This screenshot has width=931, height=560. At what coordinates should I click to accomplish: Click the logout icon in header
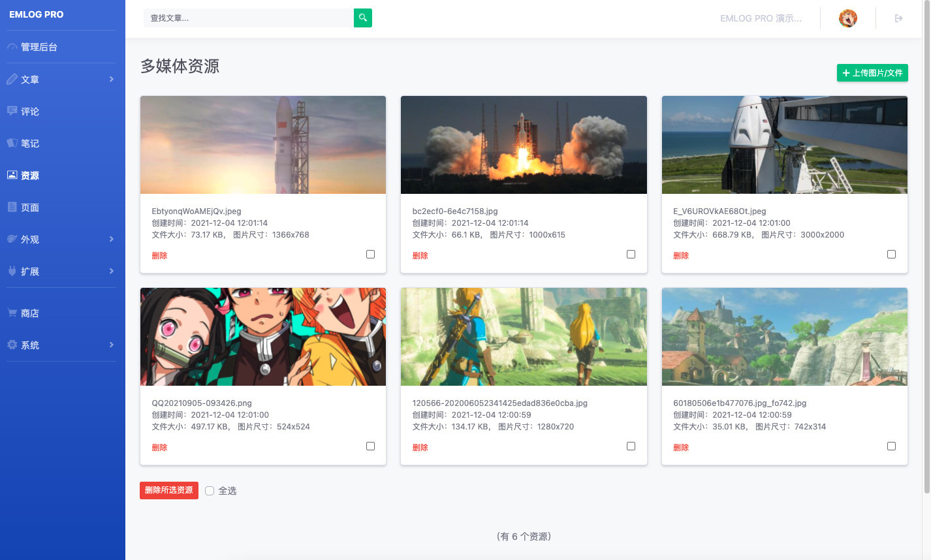pos(898,18)
